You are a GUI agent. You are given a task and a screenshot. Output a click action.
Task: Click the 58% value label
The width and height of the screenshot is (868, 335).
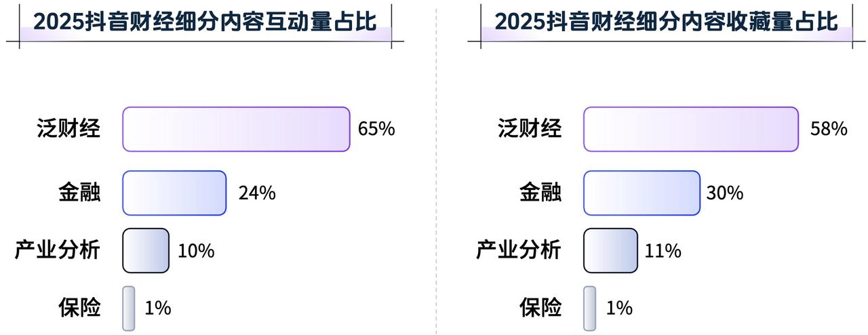coord(829,129)
